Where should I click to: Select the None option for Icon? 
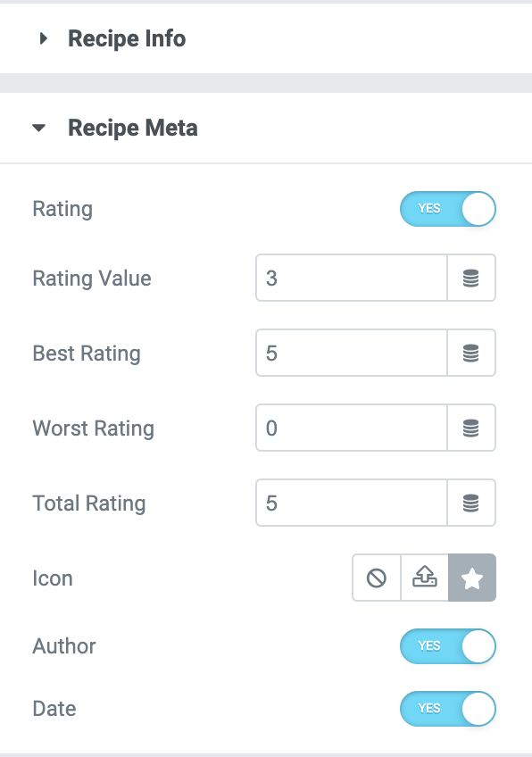pyautogui.click(x=376, y=578)
